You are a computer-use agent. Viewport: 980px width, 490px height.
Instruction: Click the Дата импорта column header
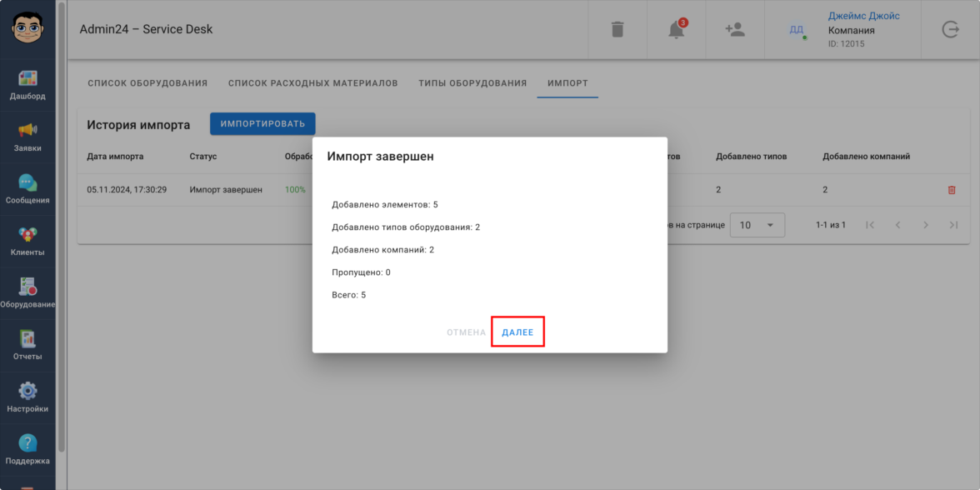[x=115, y=157]
